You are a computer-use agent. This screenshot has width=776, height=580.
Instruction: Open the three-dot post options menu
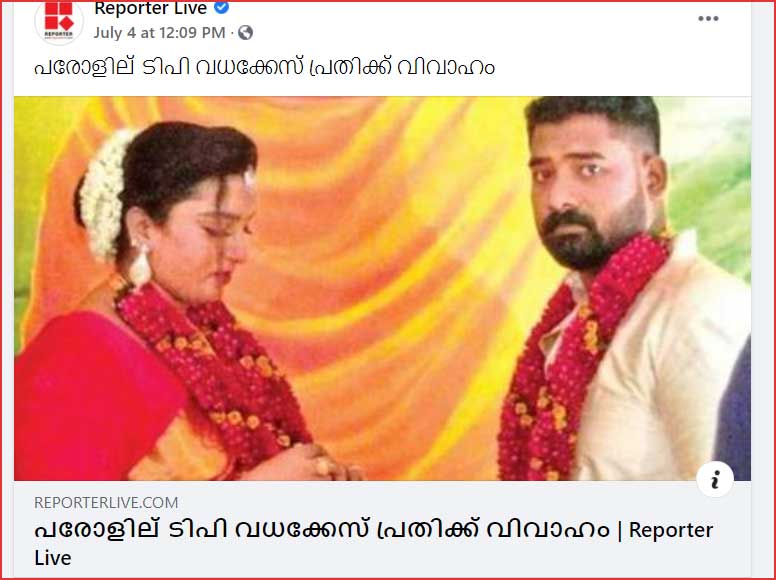(x=708, y=19)
